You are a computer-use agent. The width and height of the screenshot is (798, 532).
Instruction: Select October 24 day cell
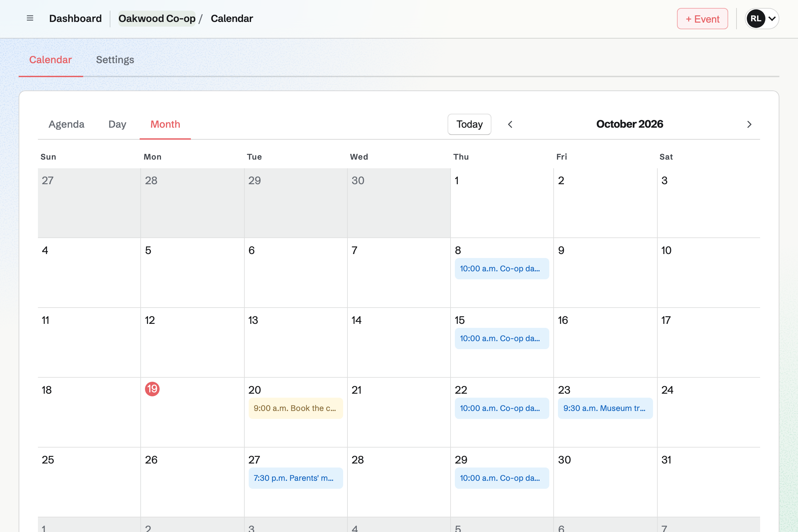709,413
